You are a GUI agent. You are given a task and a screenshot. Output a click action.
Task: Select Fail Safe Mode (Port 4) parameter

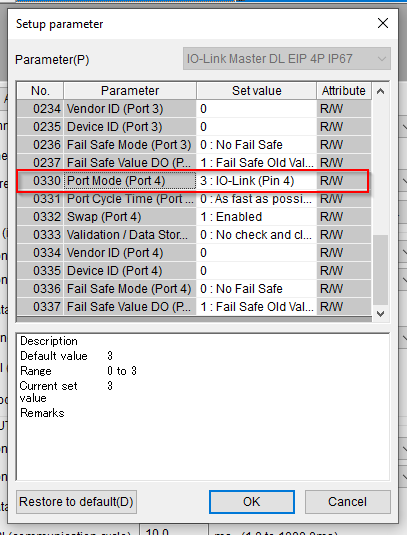130,289
